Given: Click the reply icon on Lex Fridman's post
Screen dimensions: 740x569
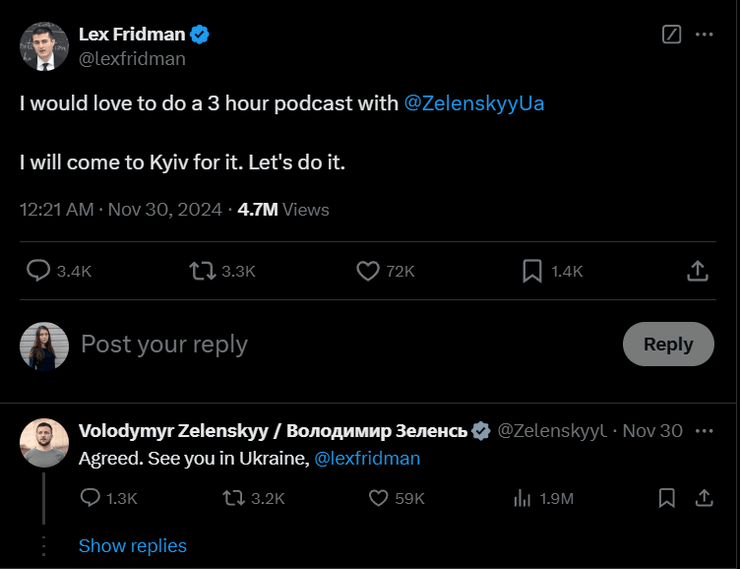Looking at the screenshot, I should [38, 270].
